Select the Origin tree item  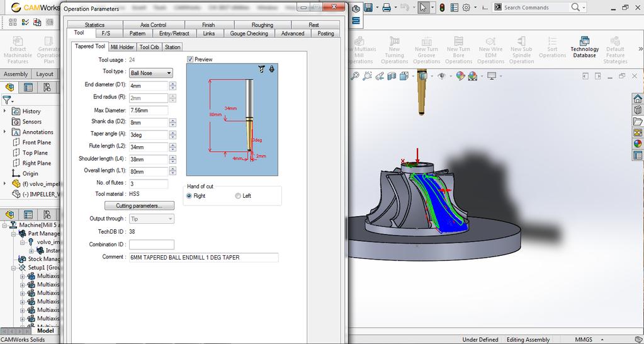[x=30, y=173]
